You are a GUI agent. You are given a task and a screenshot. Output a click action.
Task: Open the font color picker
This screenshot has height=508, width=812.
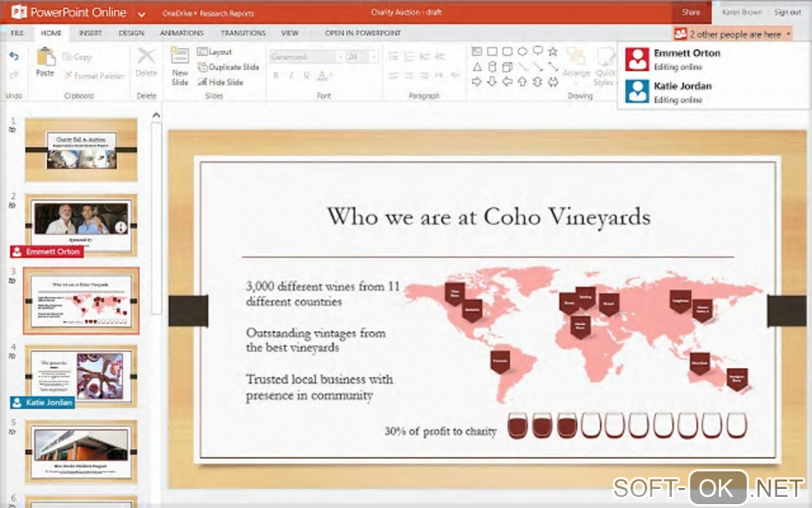click(324, 76)
